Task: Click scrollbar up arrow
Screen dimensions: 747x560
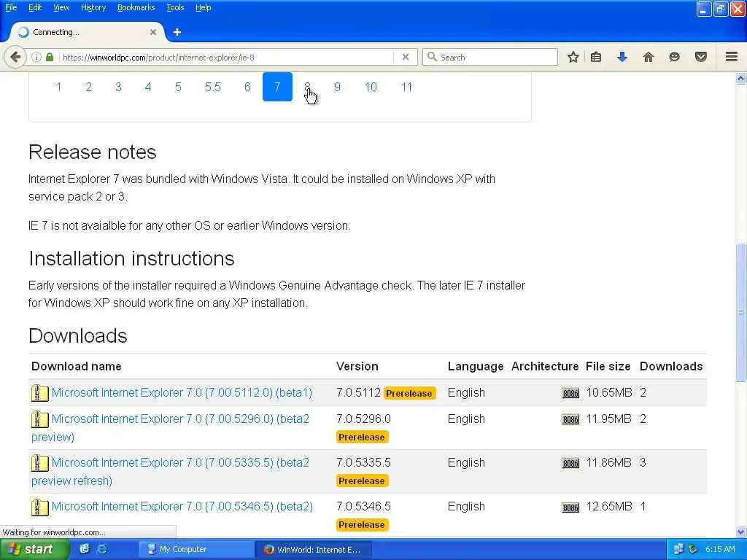Action: [741, 79]
